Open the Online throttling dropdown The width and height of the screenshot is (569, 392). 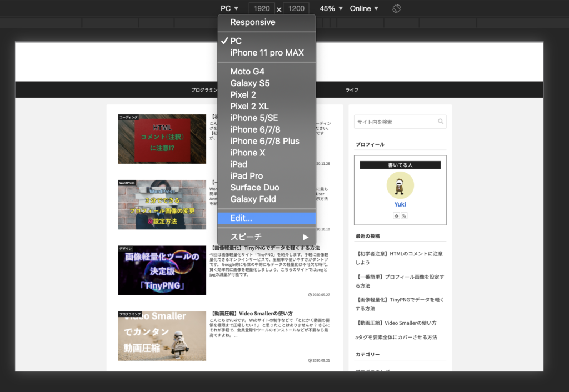click(364, 8)
